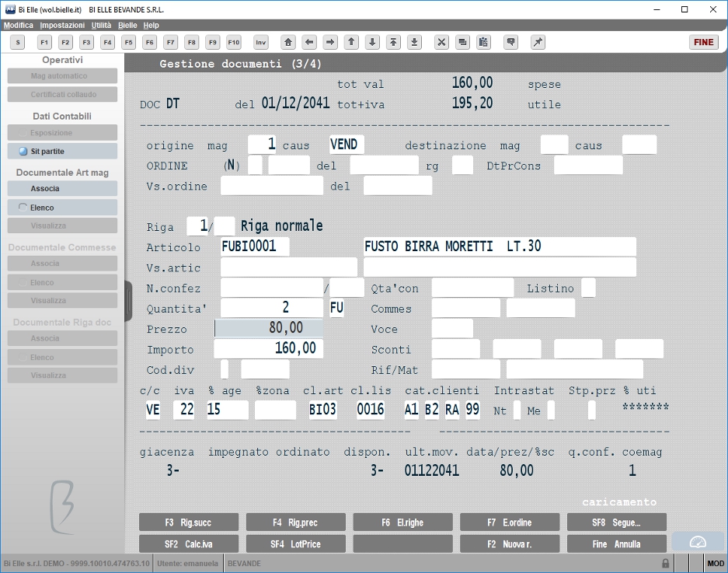Click the S toolbar key button

coord(18,42)
